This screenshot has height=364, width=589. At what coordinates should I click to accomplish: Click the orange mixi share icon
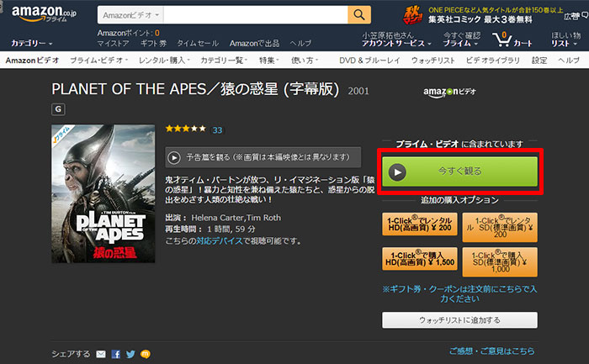tap(146, 354)
